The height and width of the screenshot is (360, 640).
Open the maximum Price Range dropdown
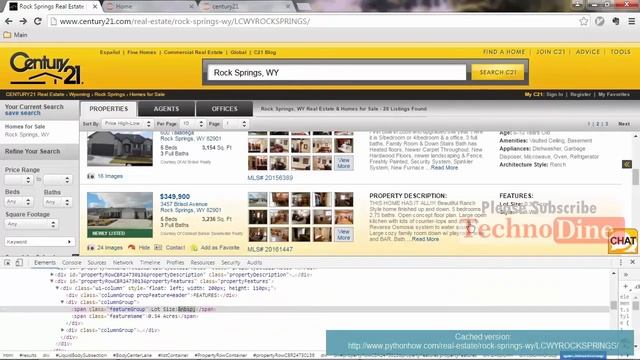pyautogui.click(x=57, y=180)
